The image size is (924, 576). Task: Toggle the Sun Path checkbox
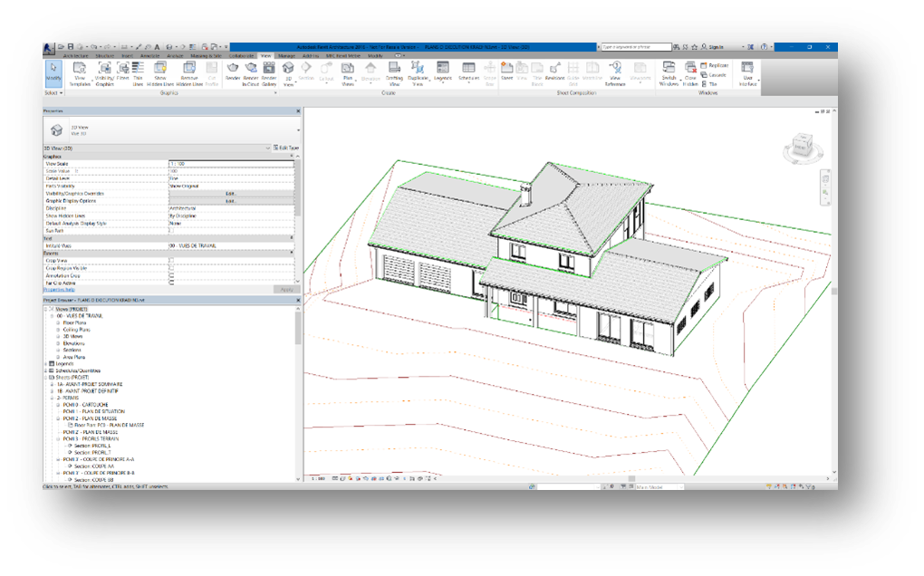pos(171,230)
